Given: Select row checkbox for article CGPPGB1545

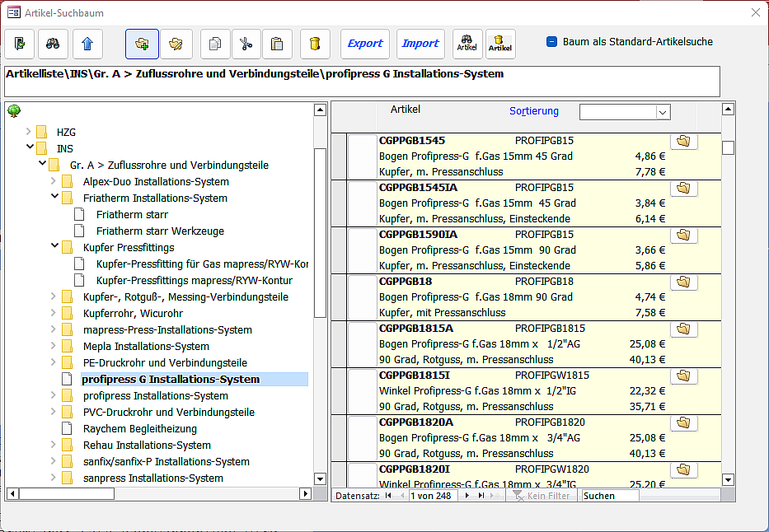Looking at the screenshot, I should click(361, 156).
